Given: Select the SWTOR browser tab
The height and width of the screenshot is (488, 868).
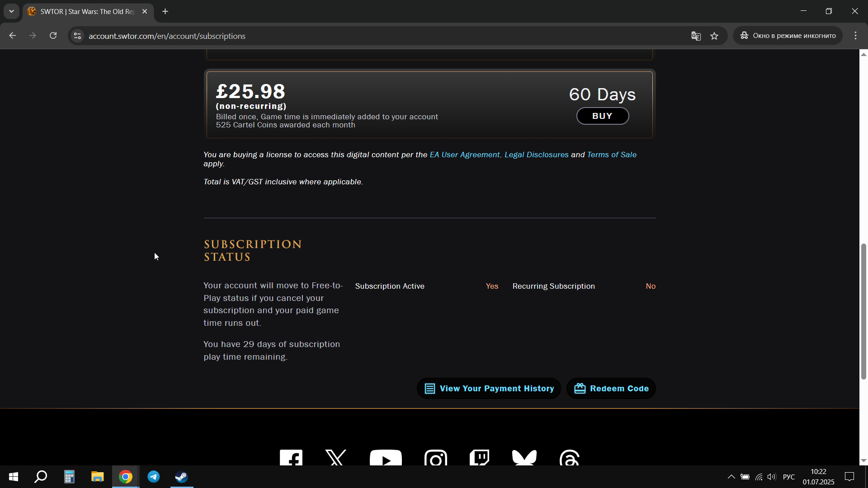Looking at the screenshot, I should pos(87,11).
